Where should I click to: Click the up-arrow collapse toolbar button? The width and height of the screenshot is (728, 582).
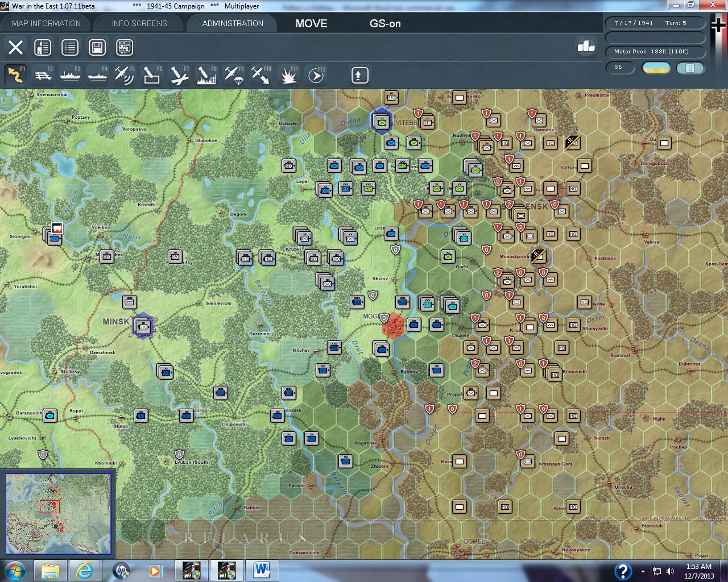359,75
